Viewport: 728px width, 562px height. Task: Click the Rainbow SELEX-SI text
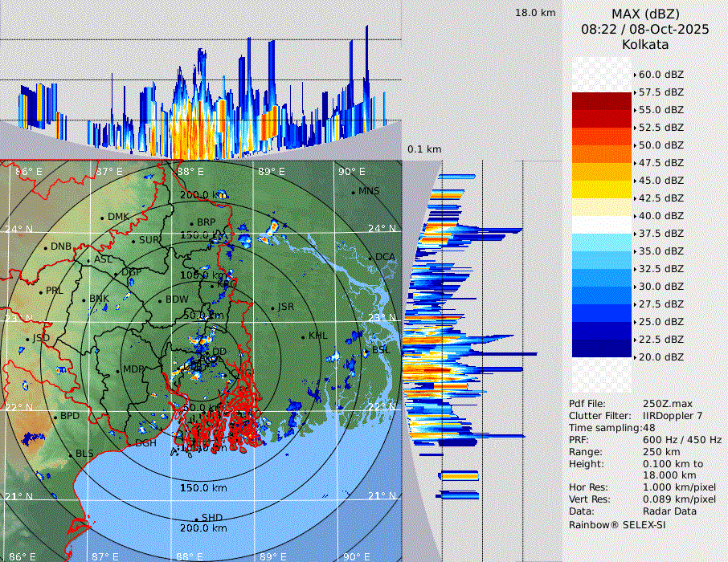[617, 525]
